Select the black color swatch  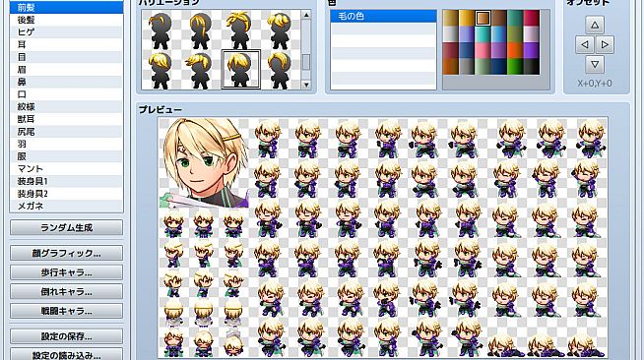[x=532, y=67]
